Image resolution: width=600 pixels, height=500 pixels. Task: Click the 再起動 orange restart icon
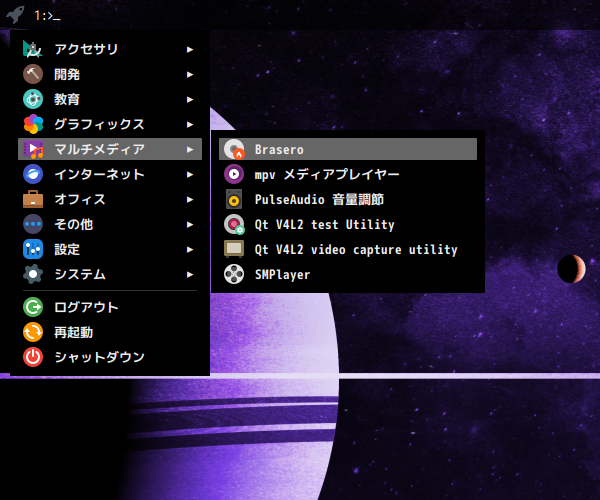[33, 332]
